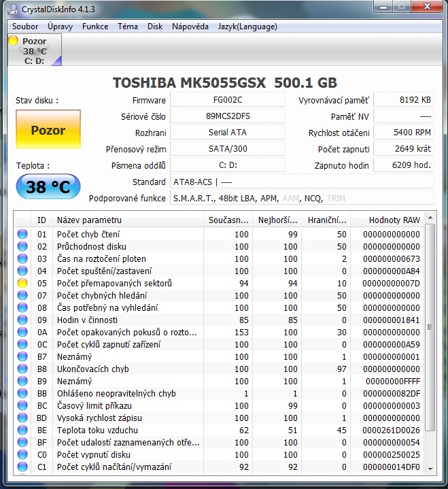
Task: Click status icon for B7 Neznámý row
Action: 22,356
